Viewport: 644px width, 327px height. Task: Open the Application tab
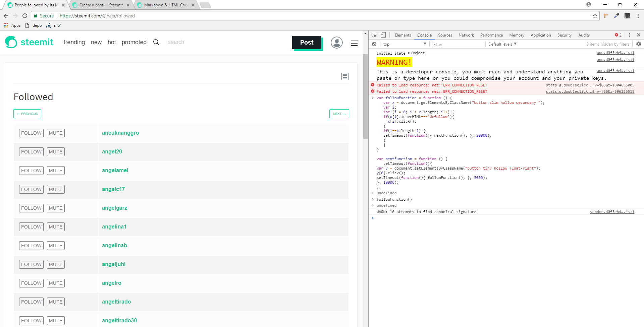point(541,35)
